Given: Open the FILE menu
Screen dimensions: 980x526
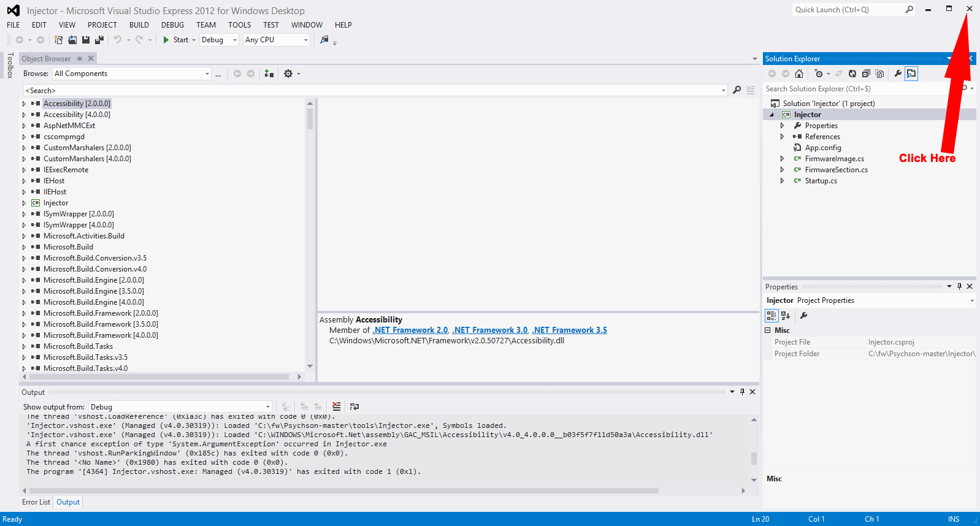Looking at the screenshot, I should point(13,25).
